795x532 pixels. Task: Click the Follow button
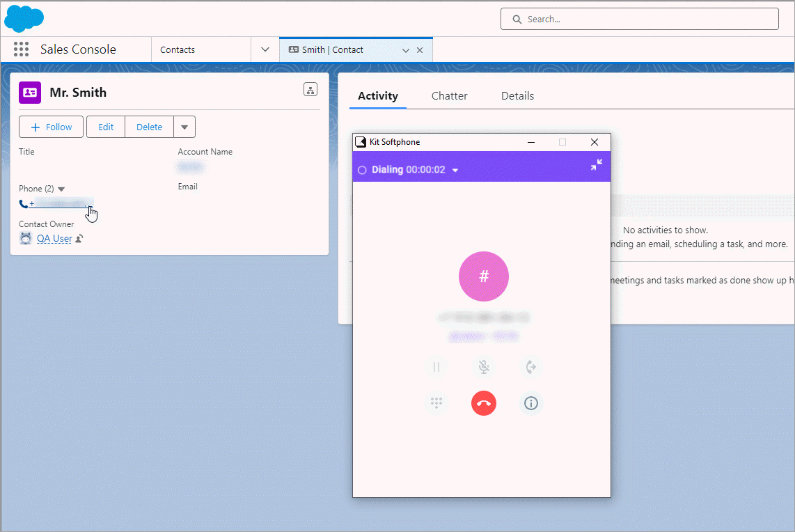click(52, 127)
